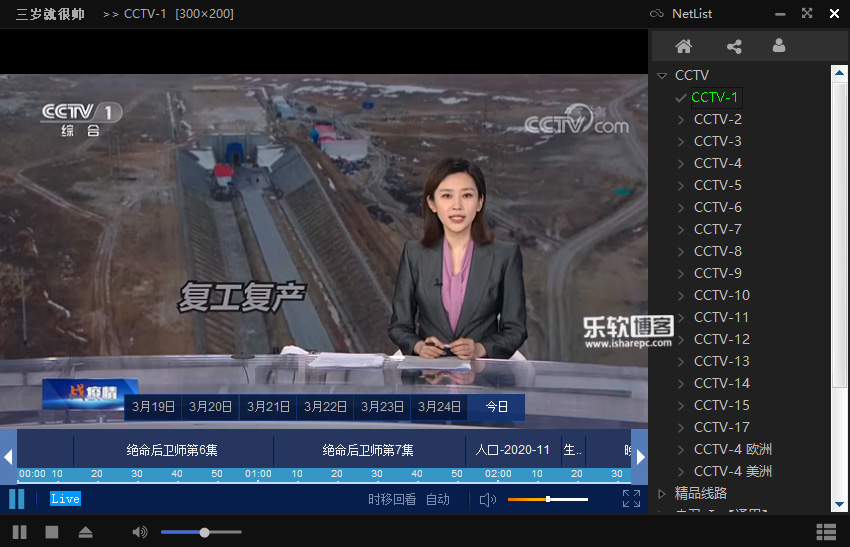
Task: Expand the CCTV-8 entry arrow
Action: pyautogui.click(x=681, y=252)
